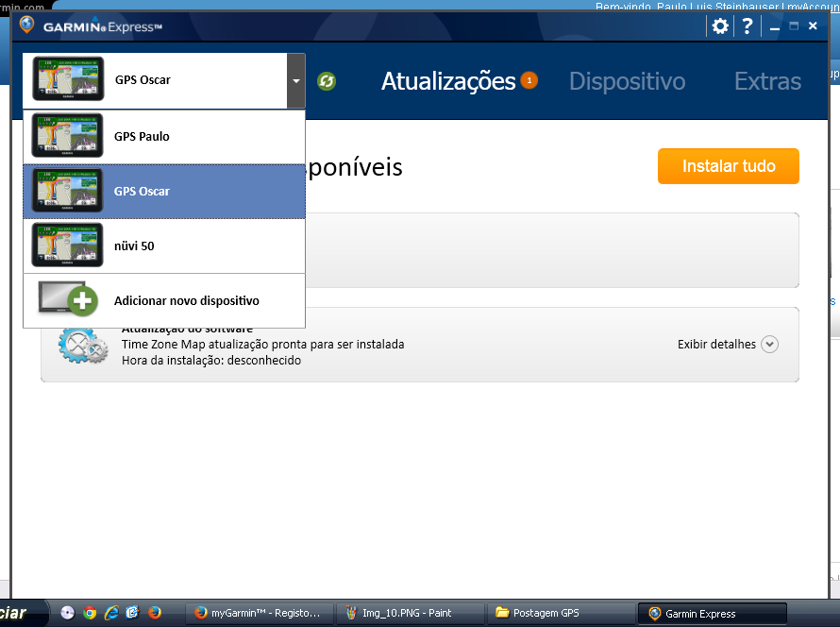Click the nüvi 50 device thumbnail
This screenshot has height=627, width=840.
point(68,245)
